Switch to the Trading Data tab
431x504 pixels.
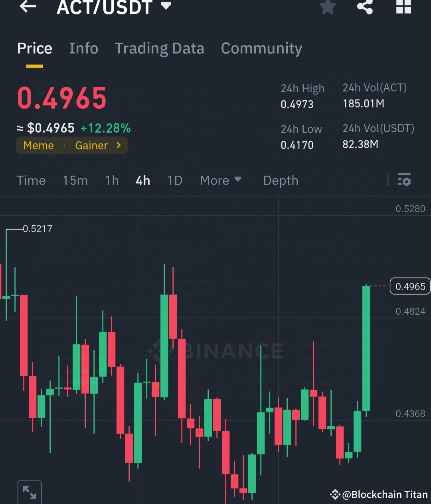click(160, 48)
